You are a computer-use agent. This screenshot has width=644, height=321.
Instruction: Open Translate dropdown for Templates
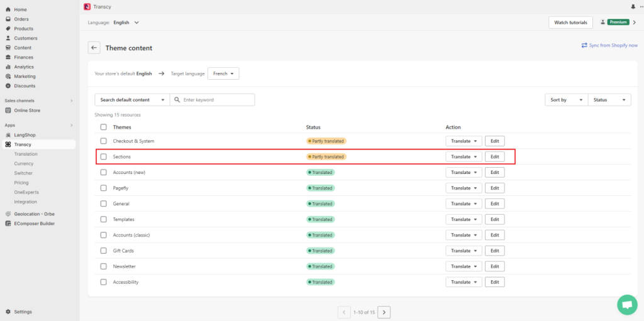tap(464, 219)
